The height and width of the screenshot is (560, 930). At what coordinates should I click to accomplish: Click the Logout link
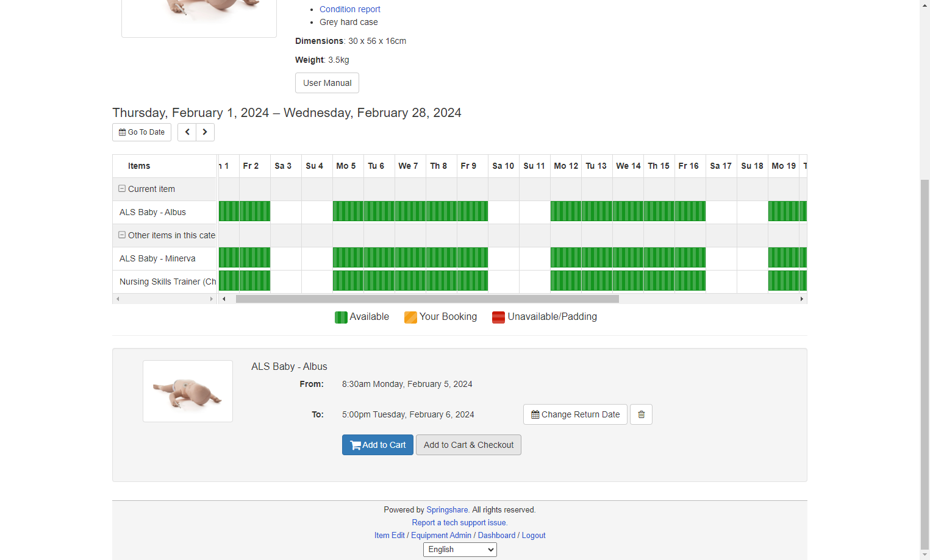tap(534, 536)
